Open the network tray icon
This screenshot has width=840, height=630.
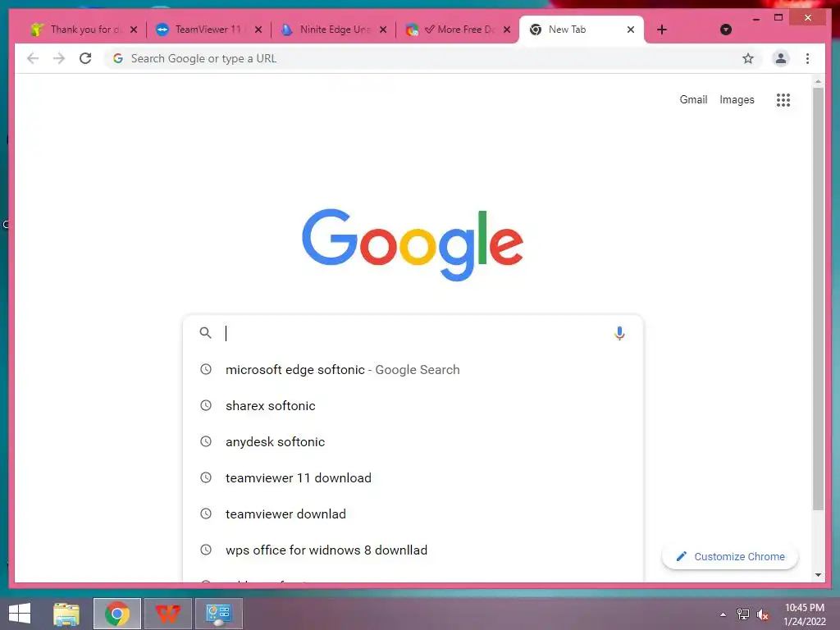coord(742,614)
